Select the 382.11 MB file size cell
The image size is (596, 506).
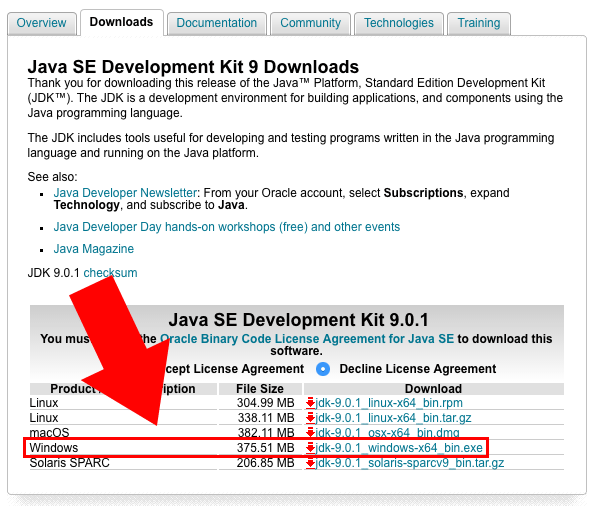click(x=266, y=433)
